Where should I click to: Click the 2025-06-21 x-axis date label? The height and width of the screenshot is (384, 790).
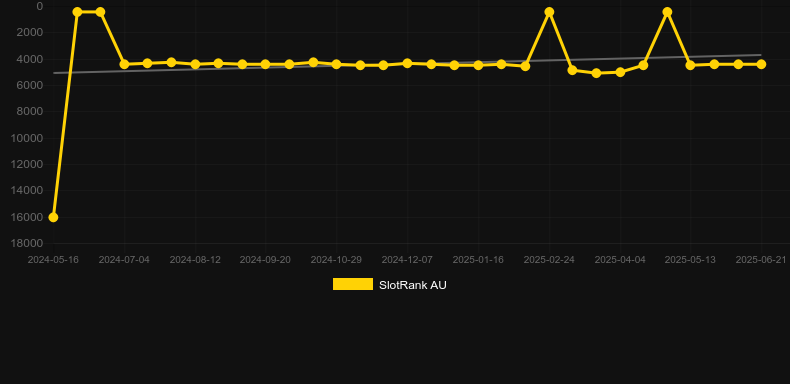click(x=761, y=260)
